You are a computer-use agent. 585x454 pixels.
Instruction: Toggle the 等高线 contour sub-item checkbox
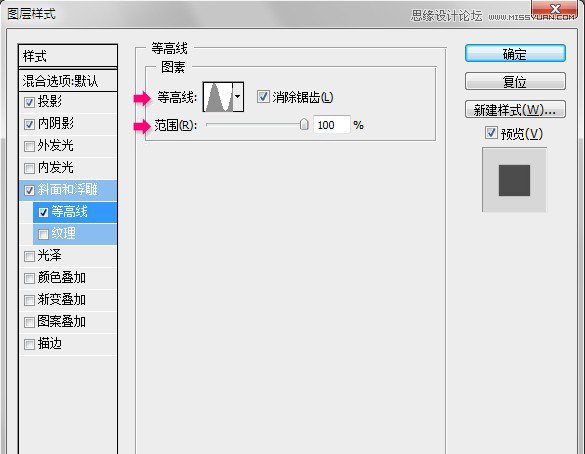pyautogui.click(x=44, y=212)
